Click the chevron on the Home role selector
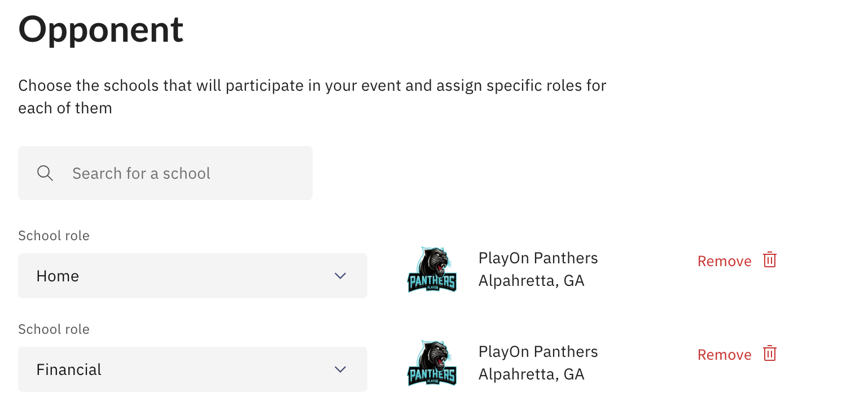 pos(340,276)
